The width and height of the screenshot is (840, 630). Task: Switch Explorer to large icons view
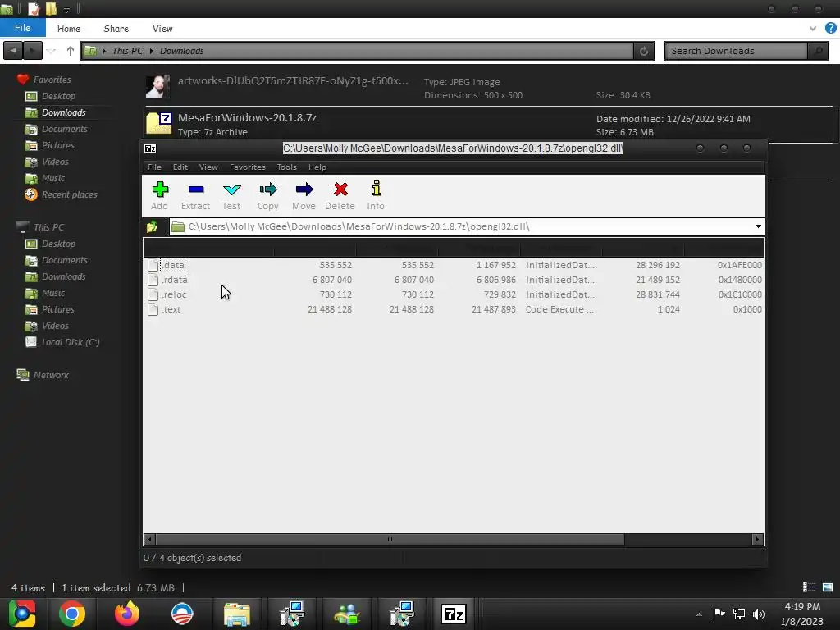pyautogui.click(x=828, y=587)
